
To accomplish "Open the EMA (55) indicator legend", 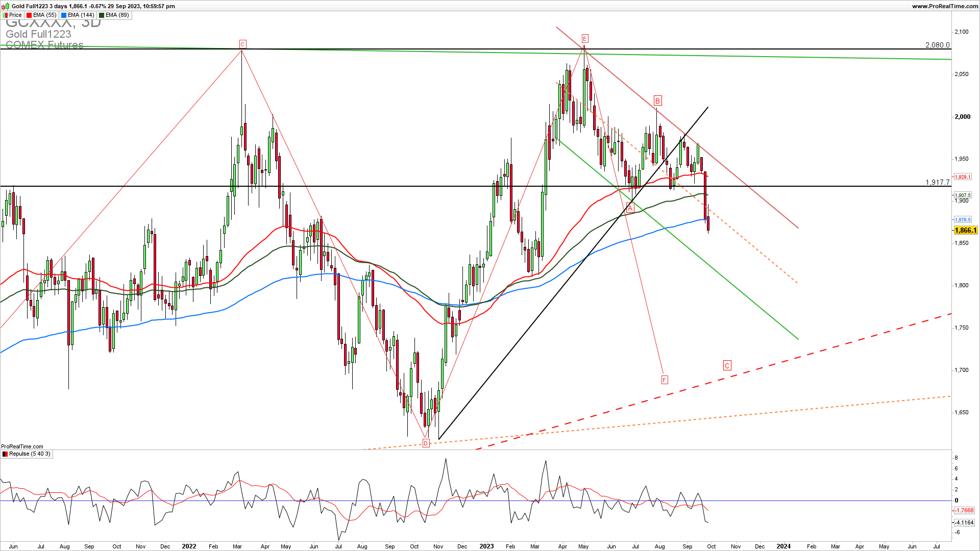I will [41, 15].
